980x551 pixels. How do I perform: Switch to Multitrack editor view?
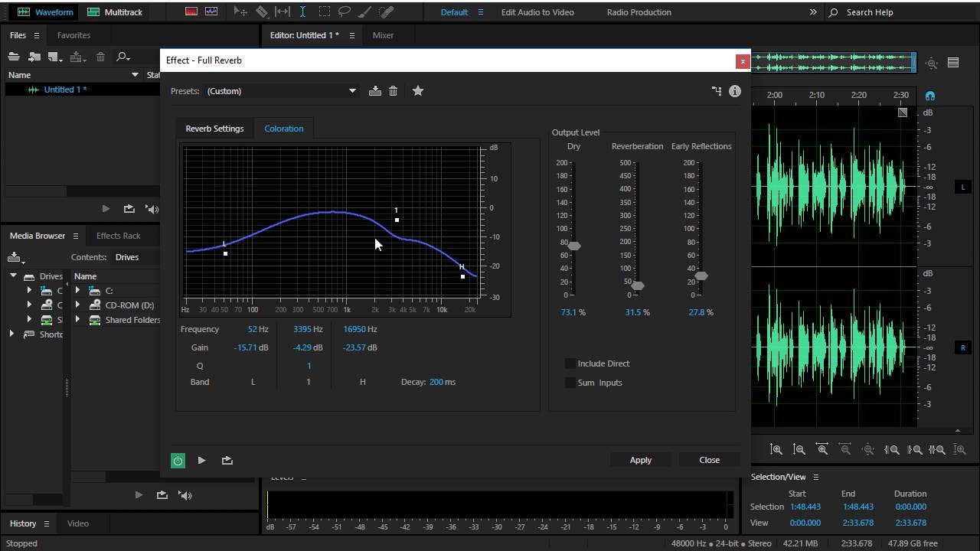click(x=115, y=12)
